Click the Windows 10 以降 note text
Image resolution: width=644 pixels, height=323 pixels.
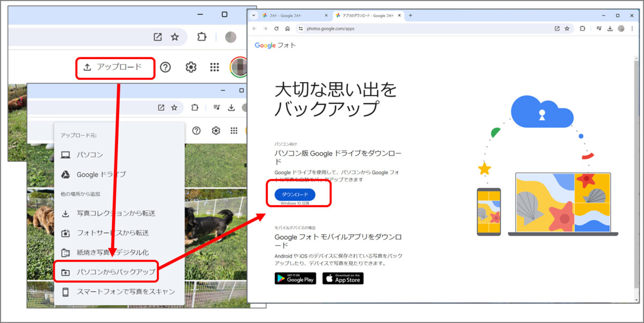pos(295,203)
